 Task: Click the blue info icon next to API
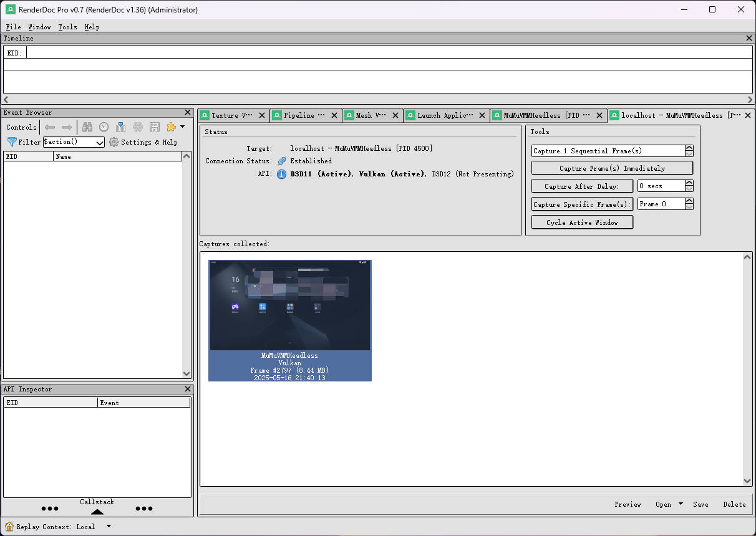282,175
